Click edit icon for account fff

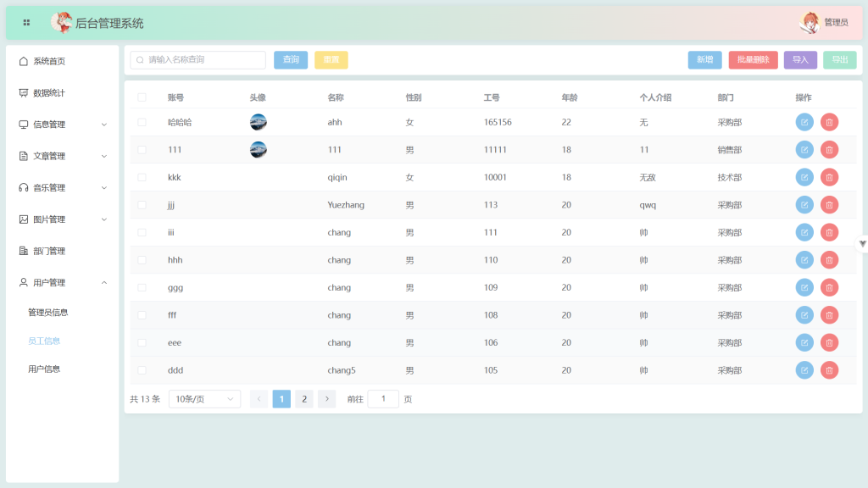804,315
